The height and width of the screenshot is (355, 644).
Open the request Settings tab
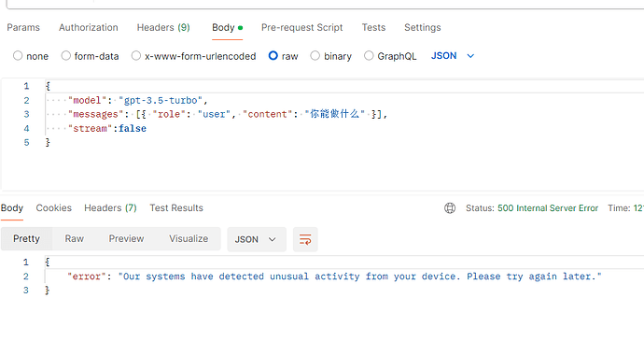click(x=422, y=27)
